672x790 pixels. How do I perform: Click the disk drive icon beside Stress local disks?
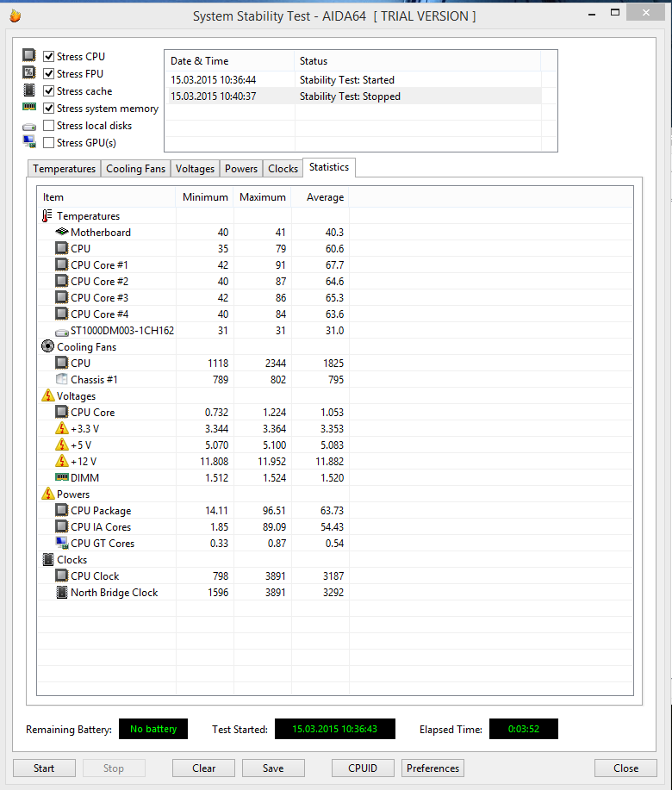[x=29, y=127]
